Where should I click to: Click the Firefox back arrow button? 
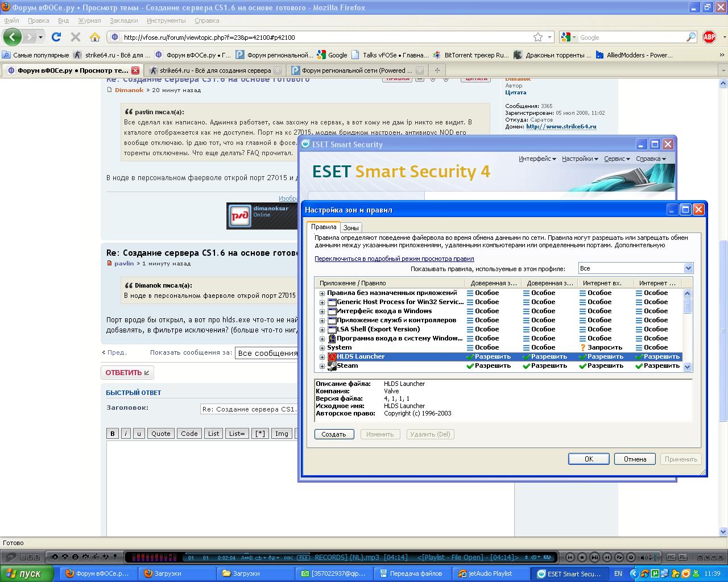tap(12, 37)
